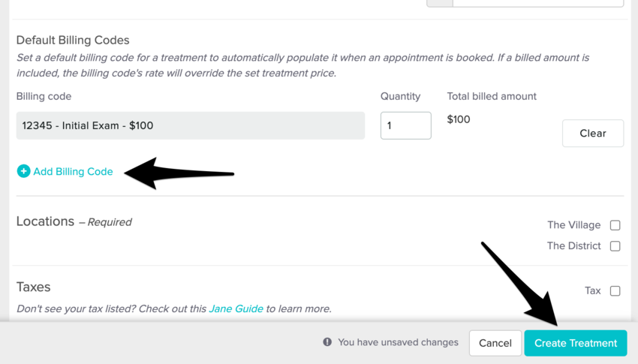The height and width of the screenshot is (364, 638).
Task: Click the $100 total billed amount value
Action: pyautogui.click(x=459, y=119)
